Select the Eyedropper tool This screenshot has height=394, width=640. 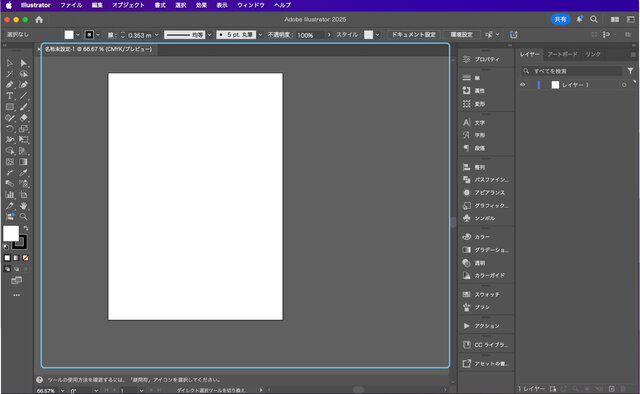(24, 173)
